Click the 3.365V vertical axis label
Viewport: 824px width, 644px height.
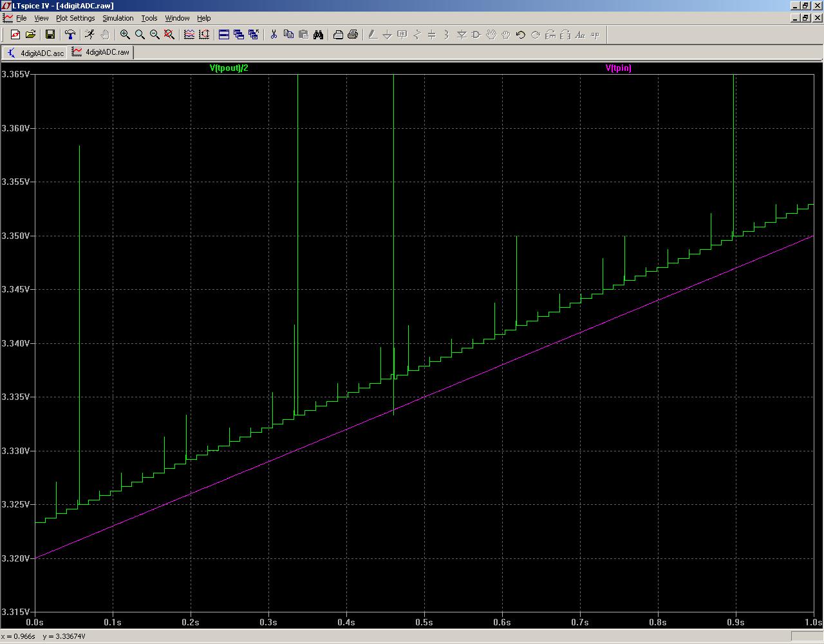pos(15,75)
